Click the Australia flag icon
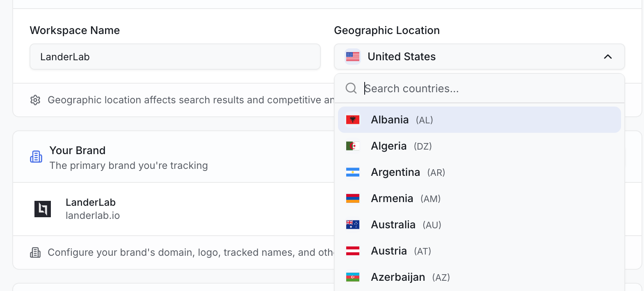This screenshot has width=644, height=291. (353, 225)
